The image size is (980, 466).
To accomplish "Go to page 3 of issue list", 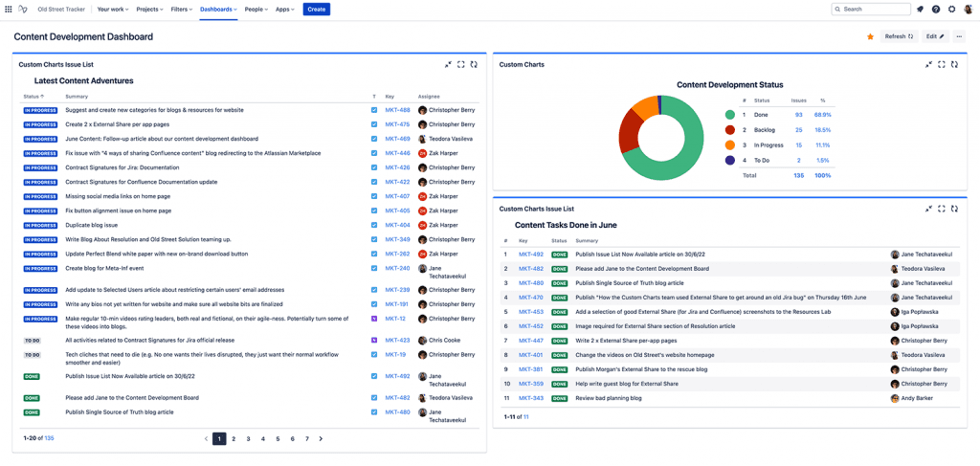I will (x=248, y=438).
